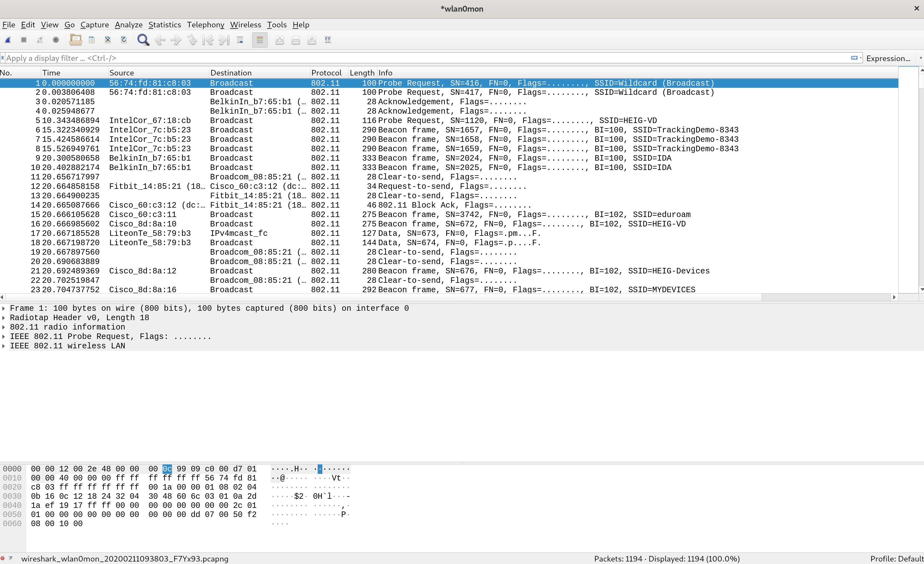Toggle auto-scroll during live capture
This screenshot has width=924, height=564.
pyautogui.click(x=240, y=40)
